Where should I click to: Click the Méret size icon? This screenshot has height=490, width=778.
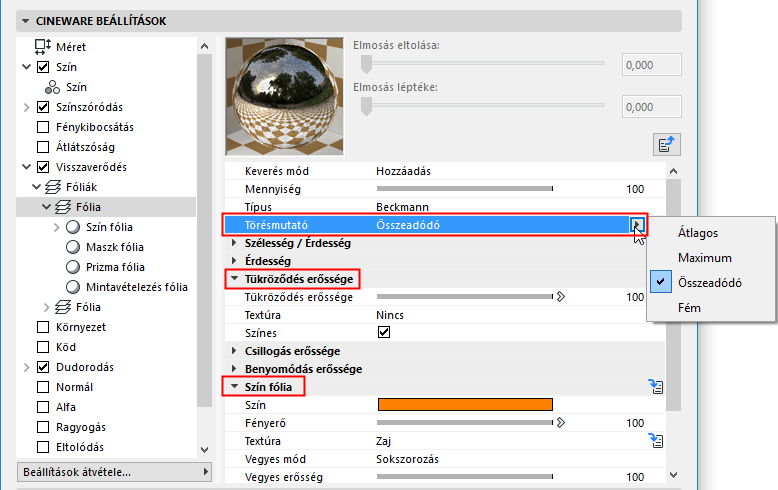click(43, 47)
